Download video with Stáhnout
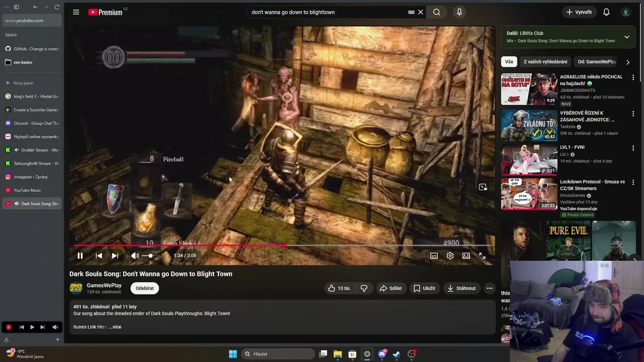 pyautogui.click(x=461, y=288)
